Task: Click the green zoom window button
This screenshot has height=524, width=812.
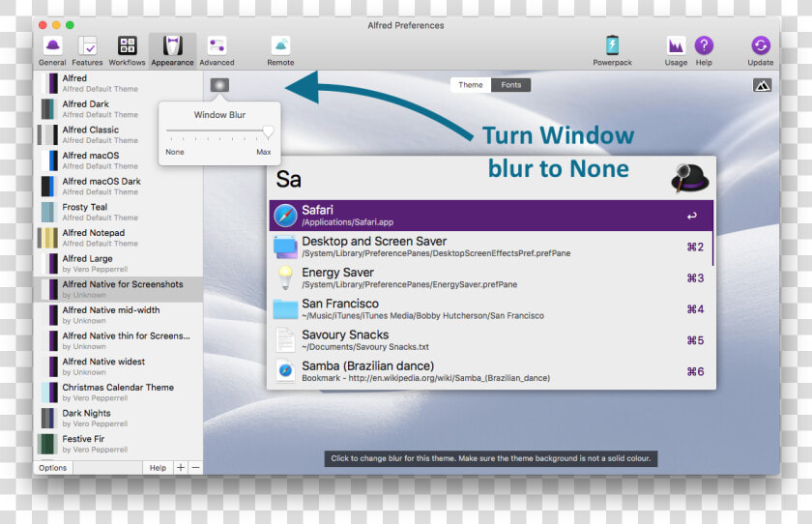Action: tap(70, 25)
